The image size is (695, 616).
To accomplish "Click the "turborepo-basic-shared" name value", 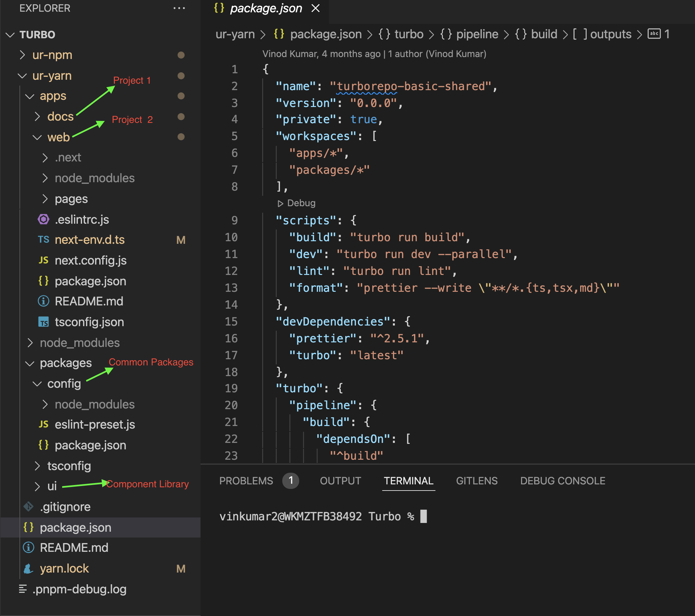I will (x=411, y=86).
